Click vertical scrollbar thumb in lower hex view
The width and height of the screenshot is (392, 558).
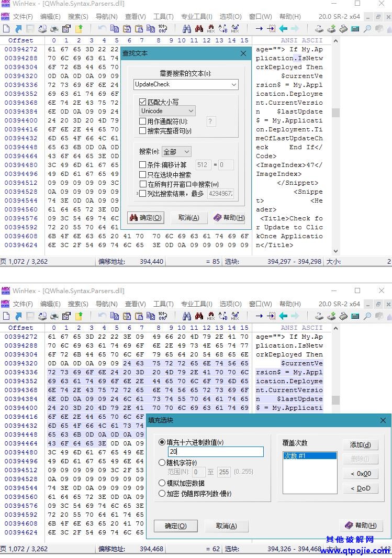[x=335, y=400]
